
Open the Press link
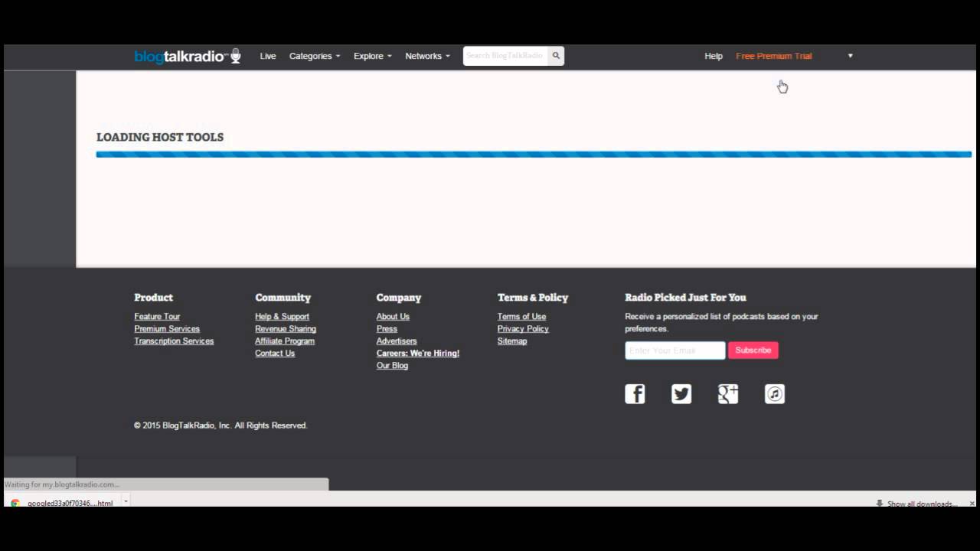(x=387, y=329)
